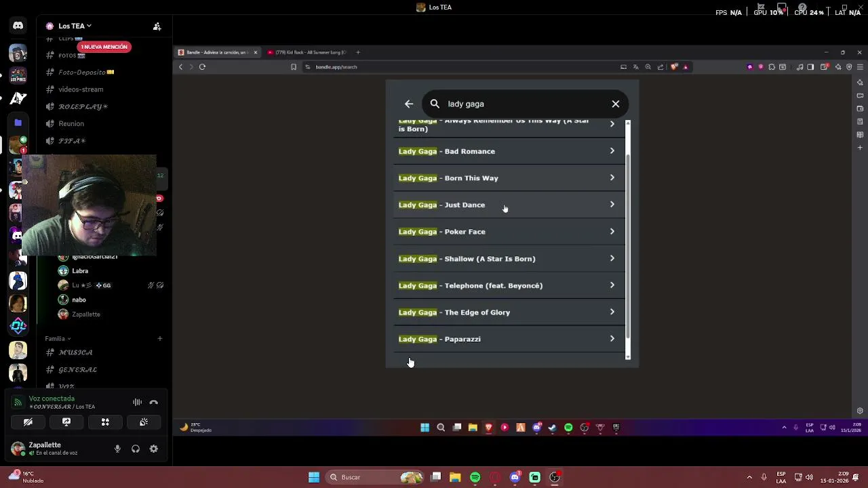Choose Lady Gaga - Telephone (feat. Beyoncé)
868x488 pixels.
tap(509, 285)
